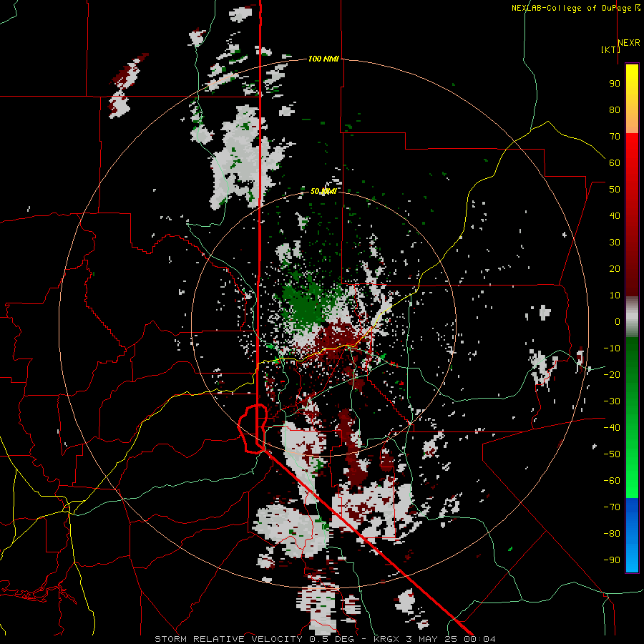Click the NEXR label at top right

click(628, 43)
